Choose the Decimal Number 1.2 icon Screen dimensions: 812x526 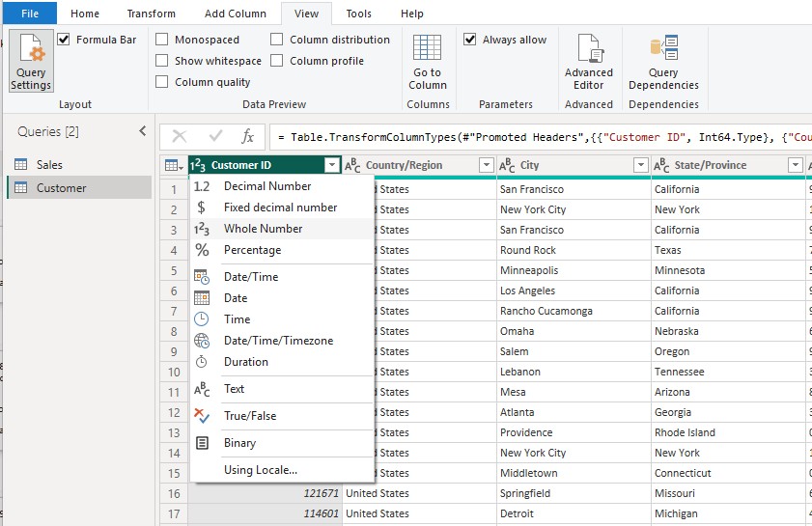point(202,186)
